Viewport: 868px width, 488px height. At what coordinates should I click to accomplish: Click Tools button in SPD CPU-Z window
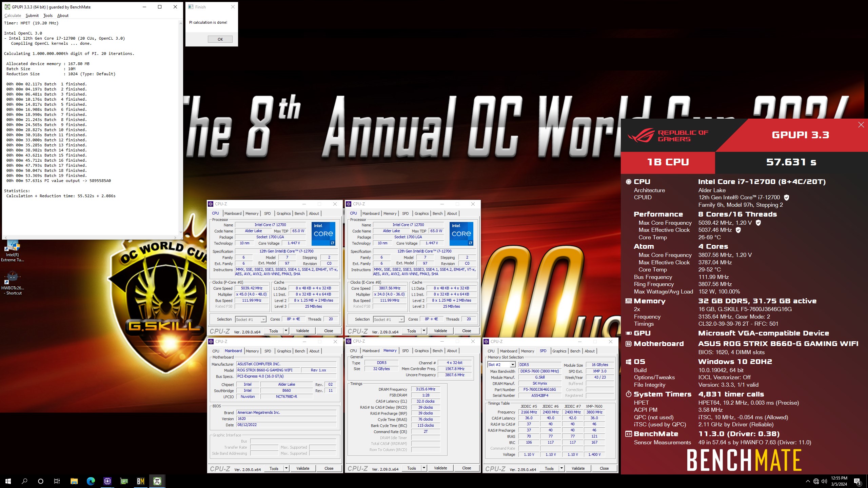pos(549,468)
